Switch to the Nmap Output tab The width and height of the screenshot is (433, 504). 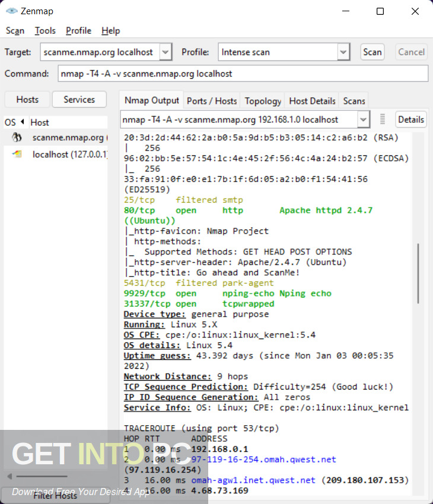(x=152, y=101)
